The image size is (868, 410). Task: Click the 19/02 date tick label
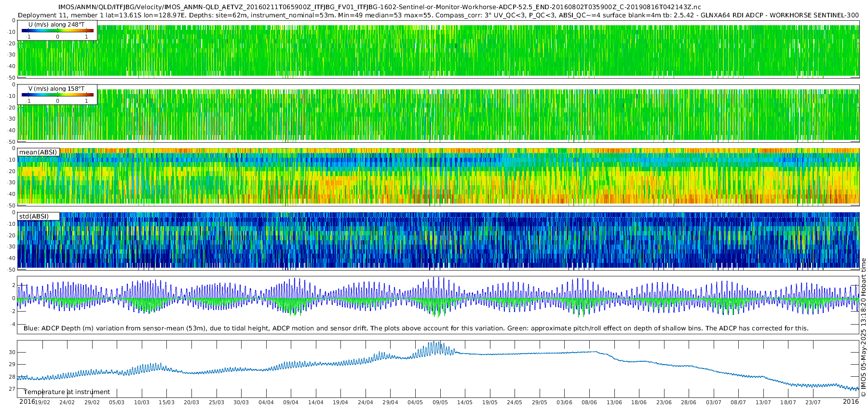point(42,402)
